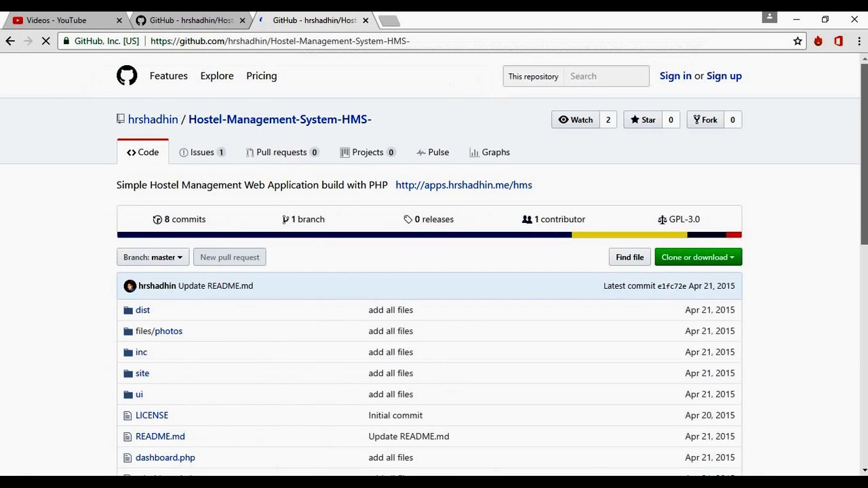Bookmark the page with the star icon

(798, 41)
